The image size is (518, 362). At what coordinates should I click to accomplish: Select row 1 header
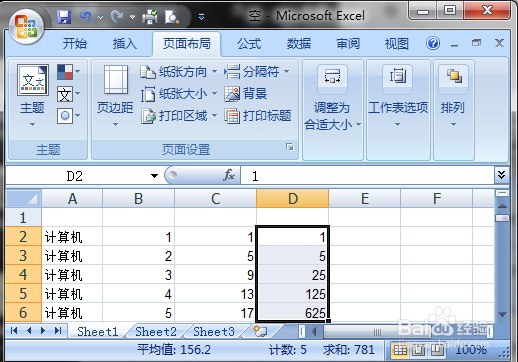coord(23,218)
